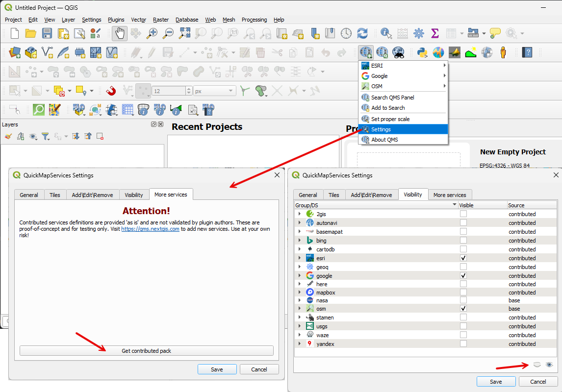
Task: Click the Open Project folder icon
Action: coord(31,33)
